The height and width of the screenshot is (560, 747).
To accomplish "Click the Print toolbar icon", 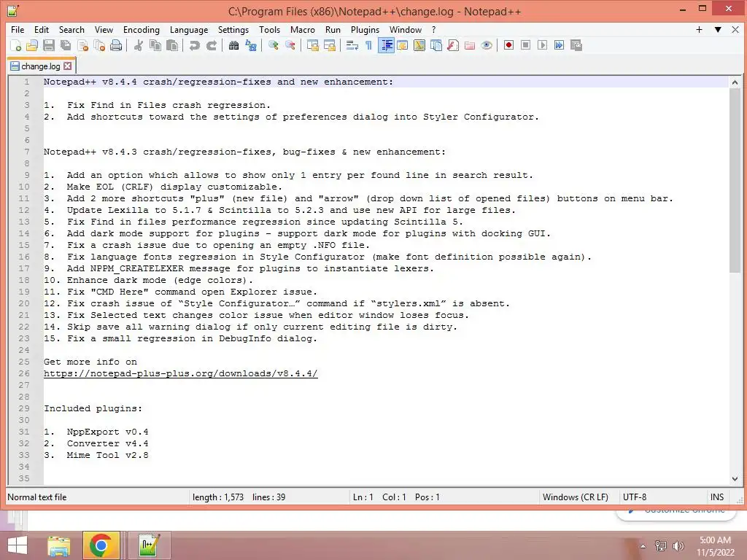I will coord(116,45).
